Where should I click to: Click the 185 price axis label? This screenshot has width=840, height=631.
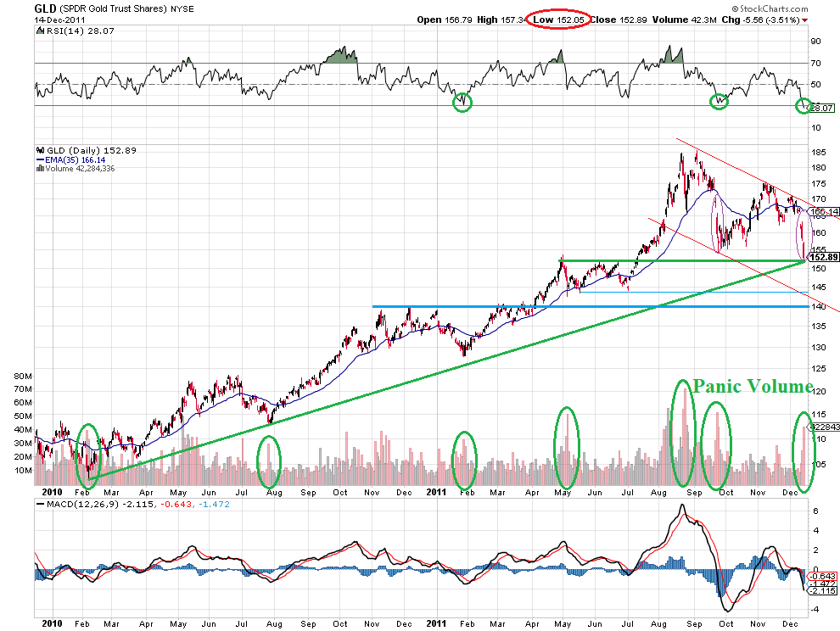click(x=818, y=153)
